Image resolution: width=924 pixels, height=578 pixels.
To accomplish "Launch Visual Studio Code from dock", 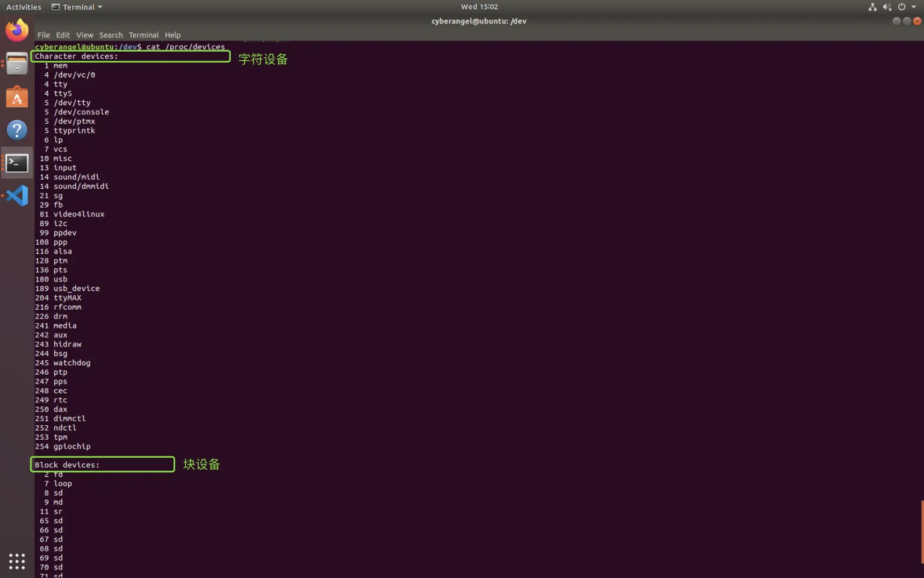I will pyautogui.click(x=17, y=195).
